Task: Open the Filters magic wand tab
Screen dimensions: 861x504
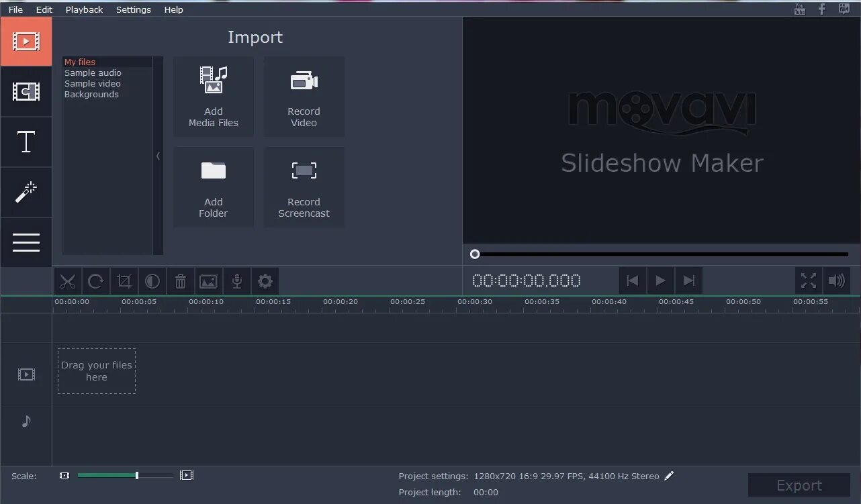Action: 26,193
